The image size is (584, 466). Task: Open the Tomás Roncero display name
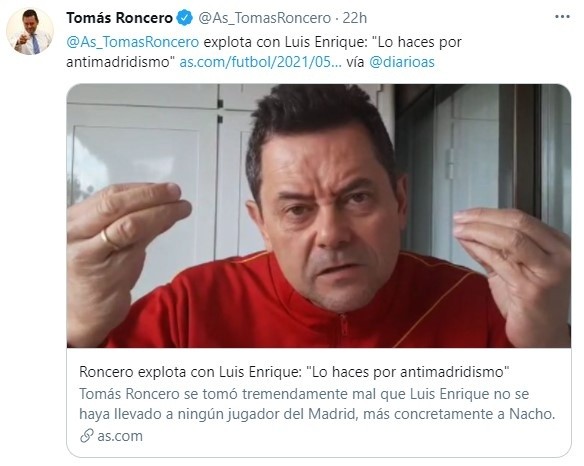(119, 18)
